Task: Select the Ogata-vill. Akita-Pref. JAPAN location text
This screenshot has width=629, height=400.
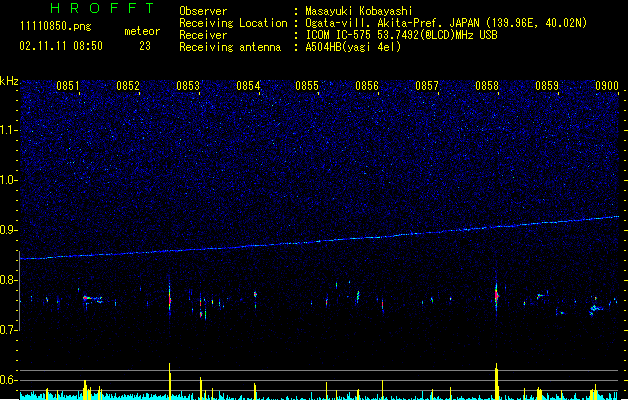Action: pyautogui.click(x=446, y=23)
